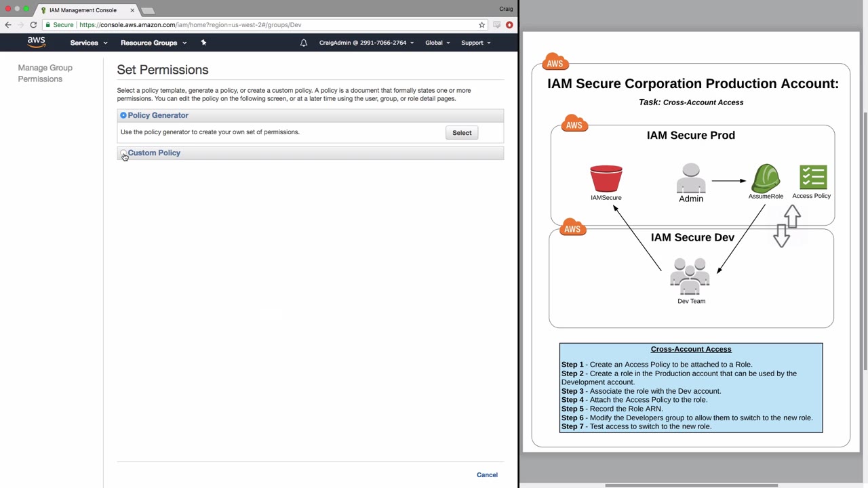Click the green AssumeRole hard hat icon
This screenshot has width=868, height=488.
click(766, 178)
